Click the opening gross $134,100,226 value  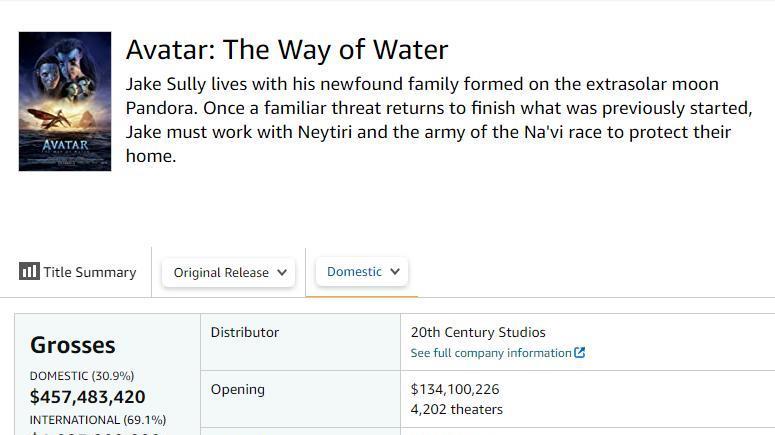[x=455, y=389]
